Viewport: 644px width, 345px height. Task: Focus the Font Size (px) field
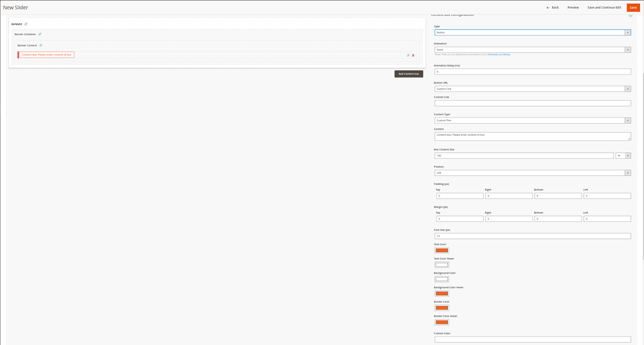coord(533,236)
